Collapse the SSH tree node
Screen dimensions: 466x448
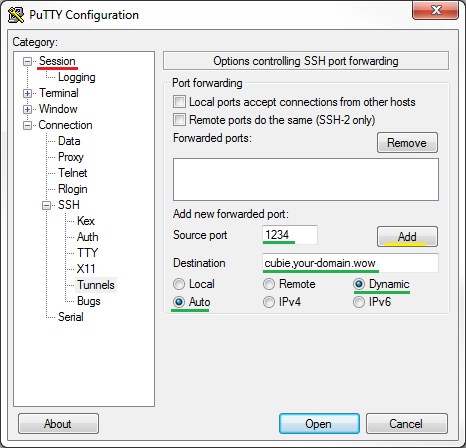pyautogui.click(x=47, y=205)
